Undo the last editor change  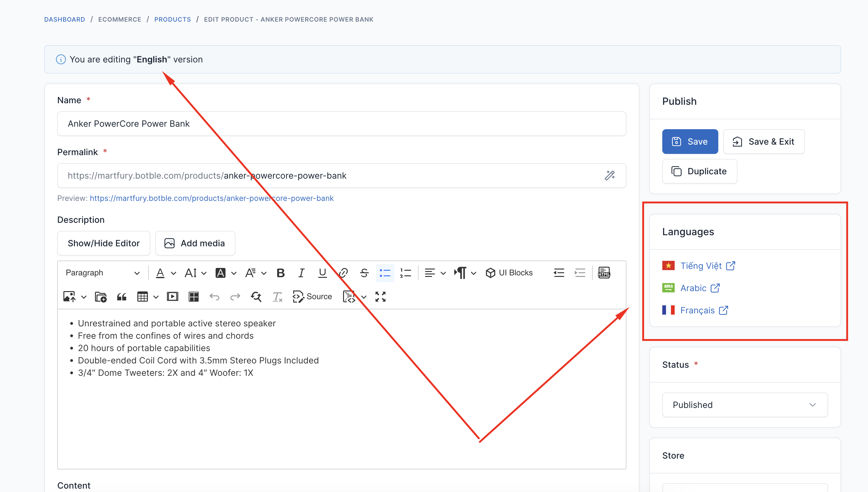[x=214, y=297]
